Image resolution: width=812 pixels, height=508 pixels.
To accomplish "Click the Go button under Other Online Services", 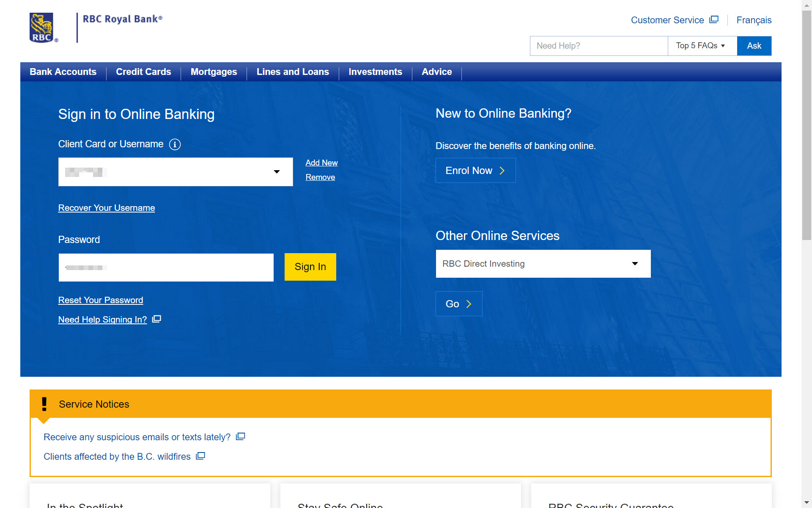I will tap(459, 304).
